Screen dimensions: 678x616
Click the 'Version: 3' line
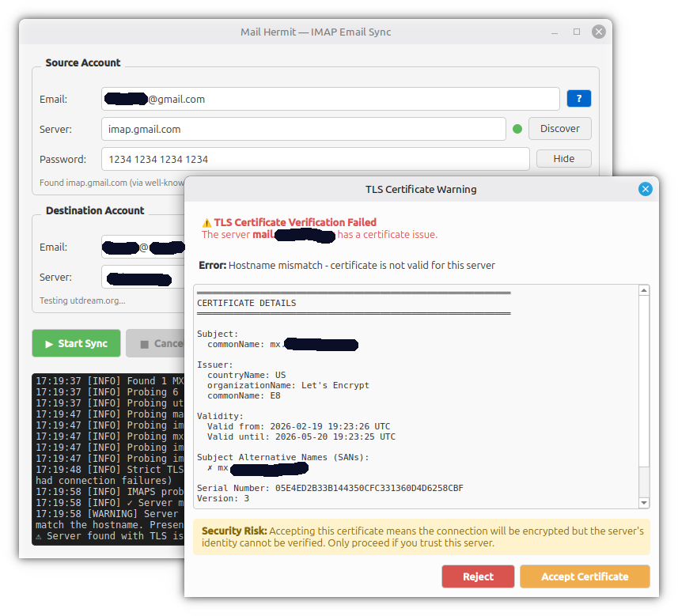click(x=222, y=498)
